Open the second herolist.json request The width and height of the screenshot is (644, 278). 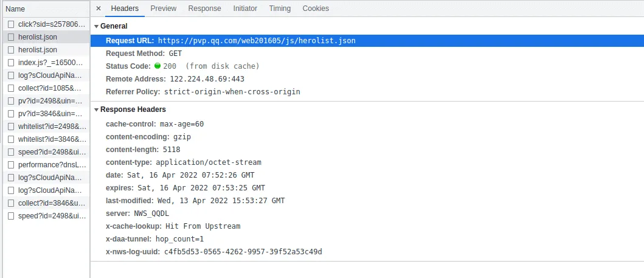[38, 50]
